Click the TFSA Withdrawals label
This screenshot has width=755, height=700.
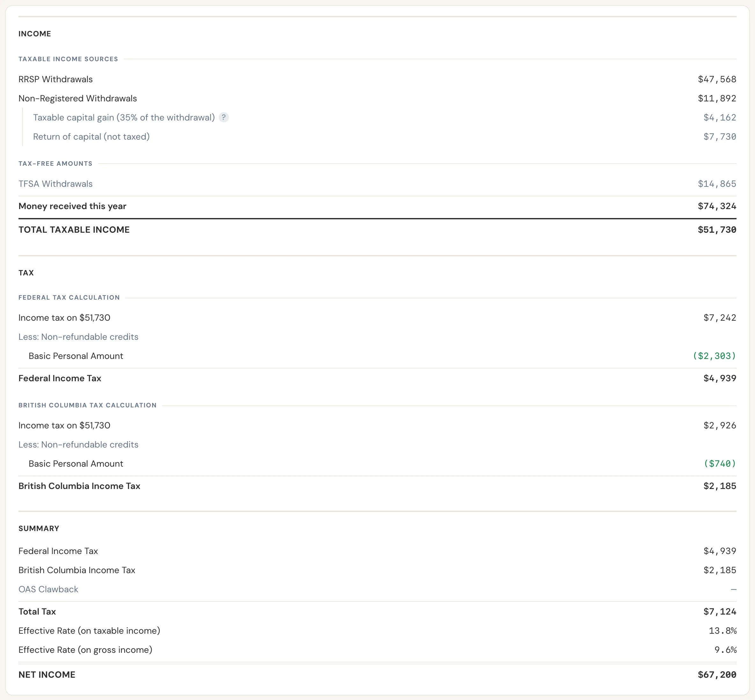pyautogui.click(x=56, y=184)
